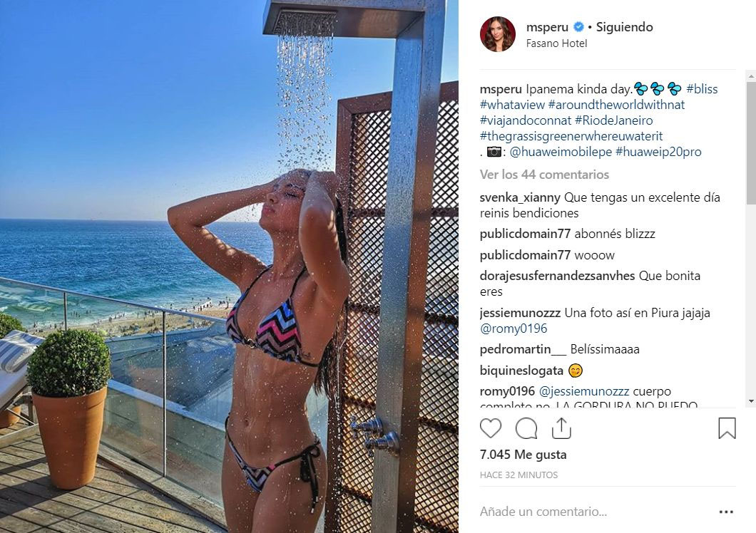This screenshot has width=756, height=533.
Task: Toggle the Siguiendo follow status
Action: click(x=624, y=27)
